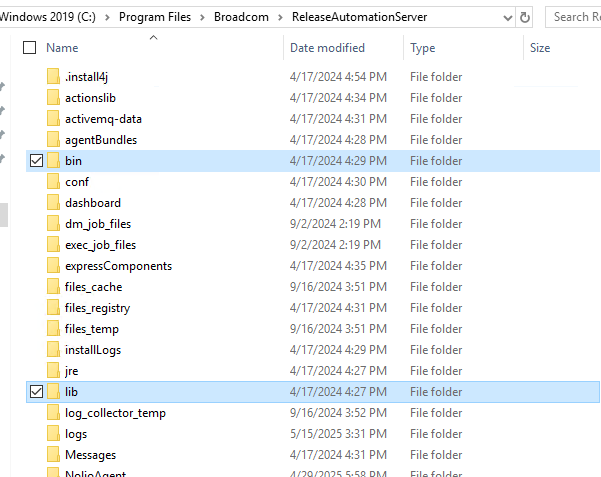Click the files_registry folder icon
This screenshot has width=601, height=477.
(x=53, y=308)
